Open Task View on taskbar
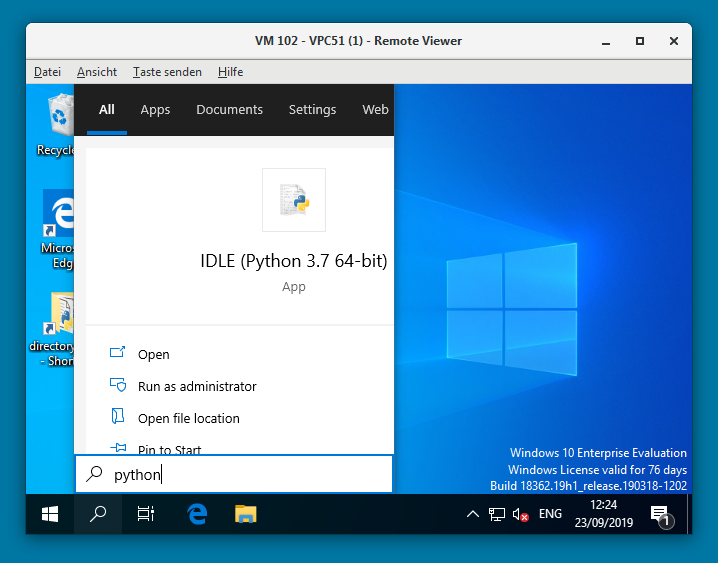Viewport: 718px width, 563px height. 146,514
